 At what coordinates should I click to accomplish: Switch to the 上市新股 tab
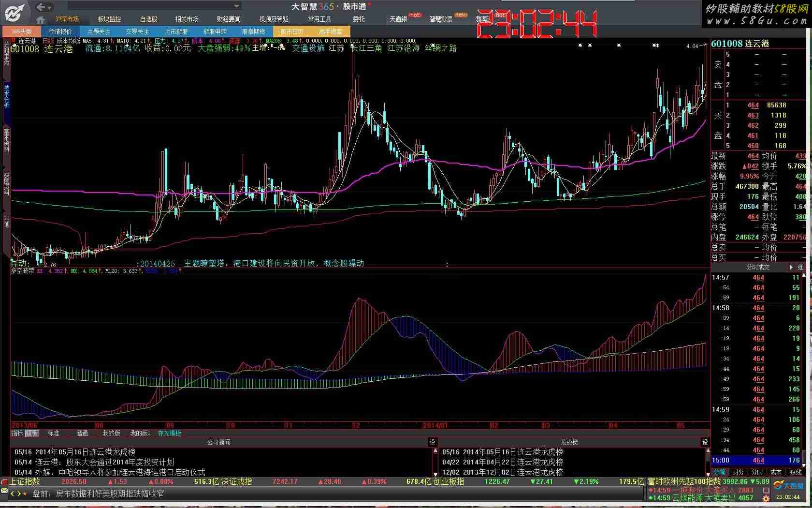tap(176, 31)
